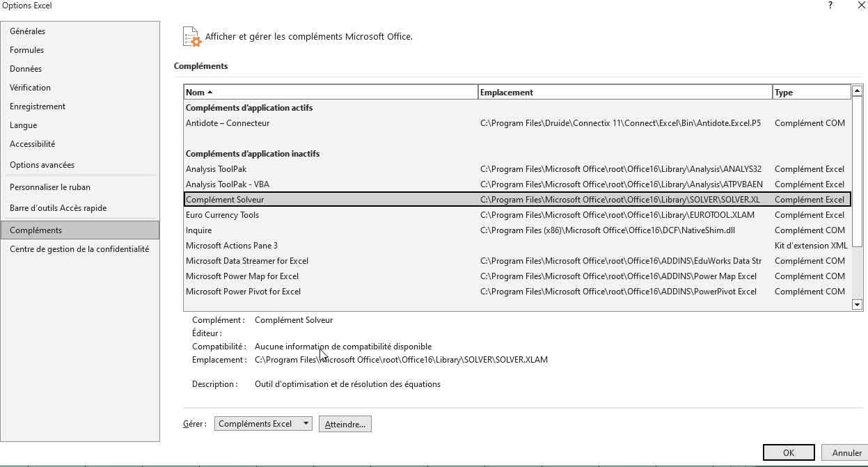
Task: Select Microsoft Actions Pane 3 row
Action: pos(517,246)
